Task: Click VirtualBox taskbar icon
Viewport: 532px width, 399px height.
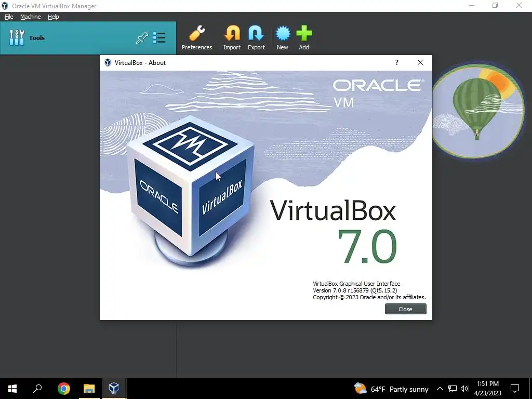Action: [x=114, y=389]
